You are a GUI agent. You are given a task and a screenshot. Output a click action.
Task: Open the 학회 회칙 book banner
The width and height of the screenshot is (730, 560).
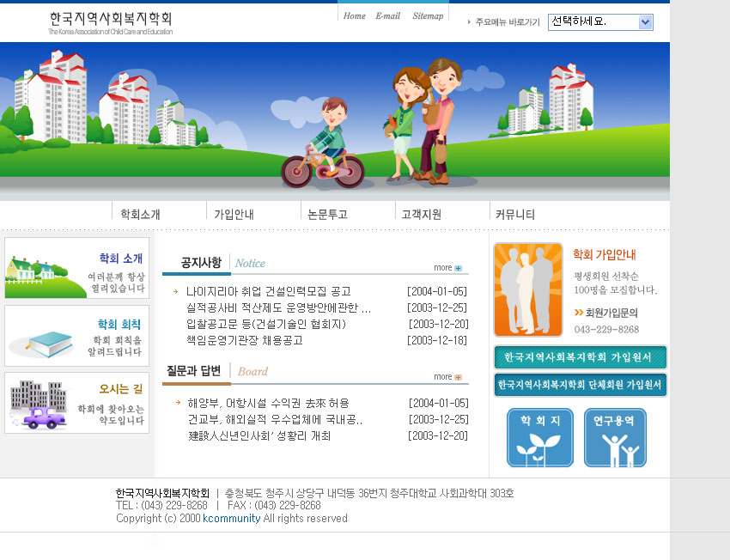pyautogui.click(x=76, y=336)
